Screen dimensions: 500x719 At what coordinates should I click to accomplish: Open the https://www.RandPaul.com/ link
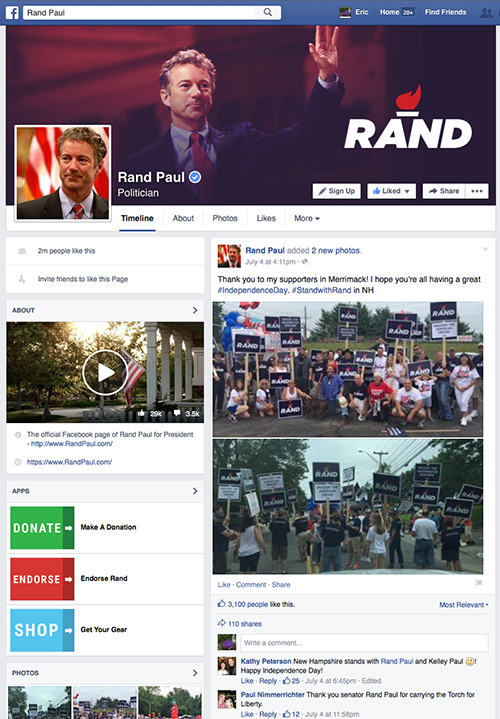click(x=69, y=462)
